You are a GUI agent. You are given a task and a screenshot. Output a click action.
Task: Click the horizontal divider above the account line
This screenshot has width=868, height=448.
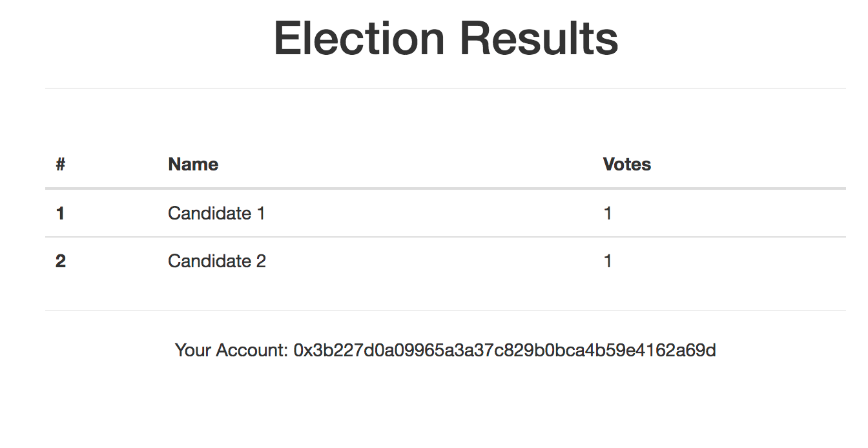(445, 311)
